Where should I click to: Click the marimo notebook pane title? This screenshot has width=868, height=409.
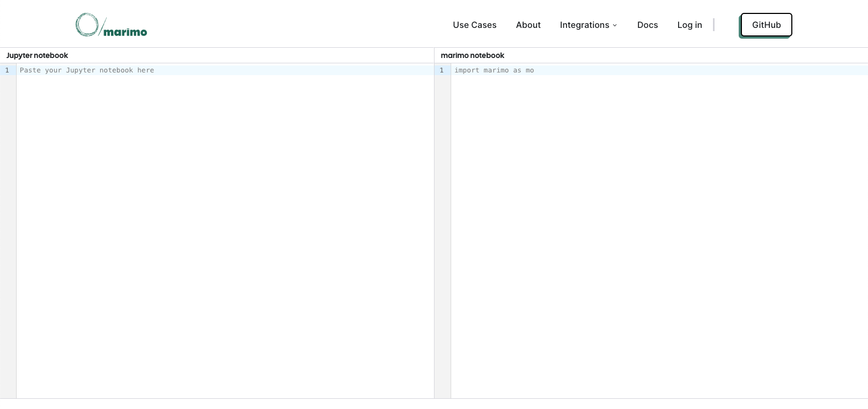click(x=472, y=55)
